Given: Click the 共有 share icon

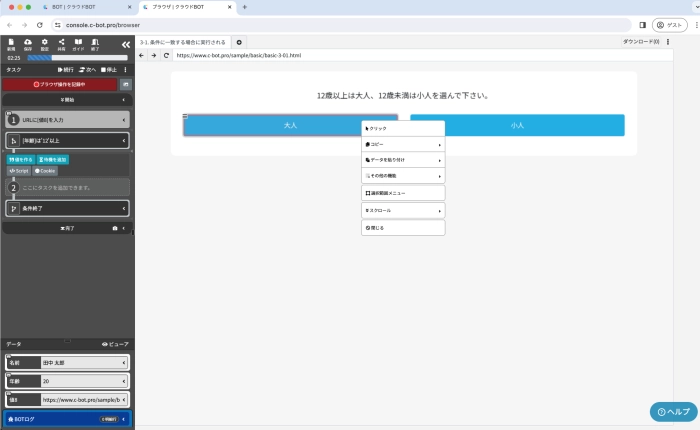Looking at the screenshot, I should [x=61, y=44].
